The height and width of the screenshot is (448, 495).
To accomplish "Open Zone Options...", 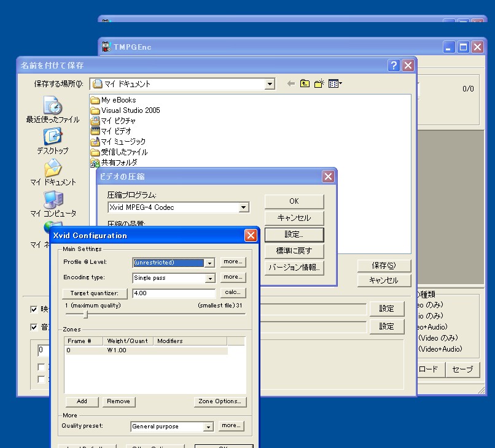I will (x=220, y=401).
